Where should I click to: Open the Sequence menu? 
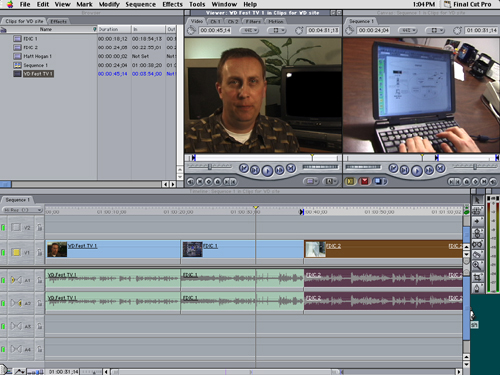(x=140, y=4)
